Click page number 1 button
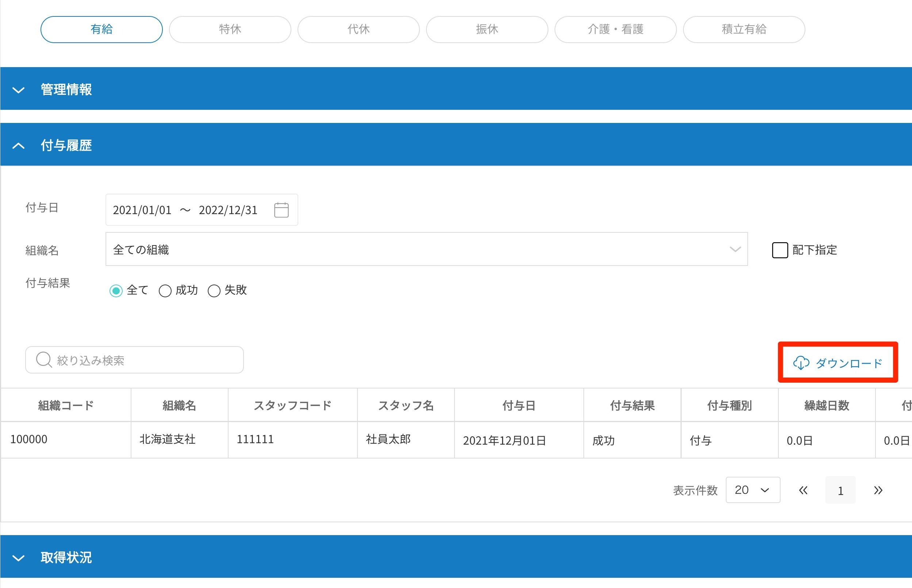 (x=840, y=490)
